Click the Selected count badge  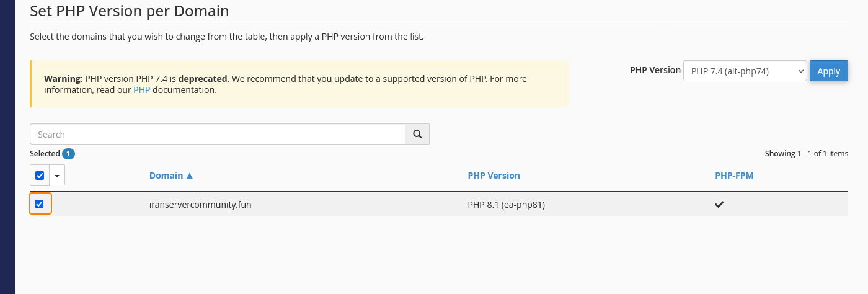point(68,154)
